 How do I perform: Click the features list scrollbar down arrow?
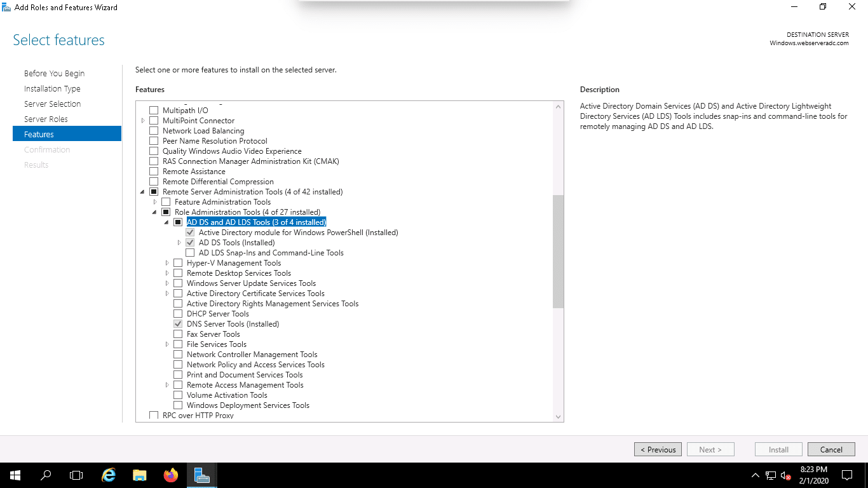[558, 416]
